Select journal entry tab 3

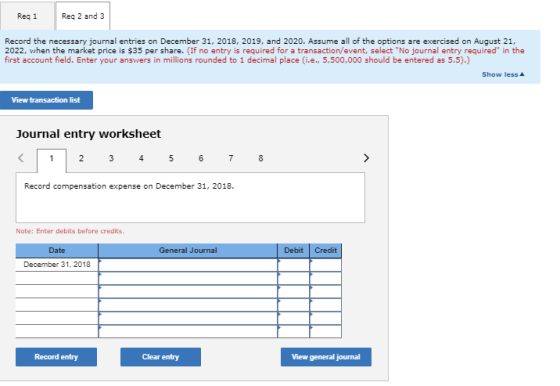111,159
